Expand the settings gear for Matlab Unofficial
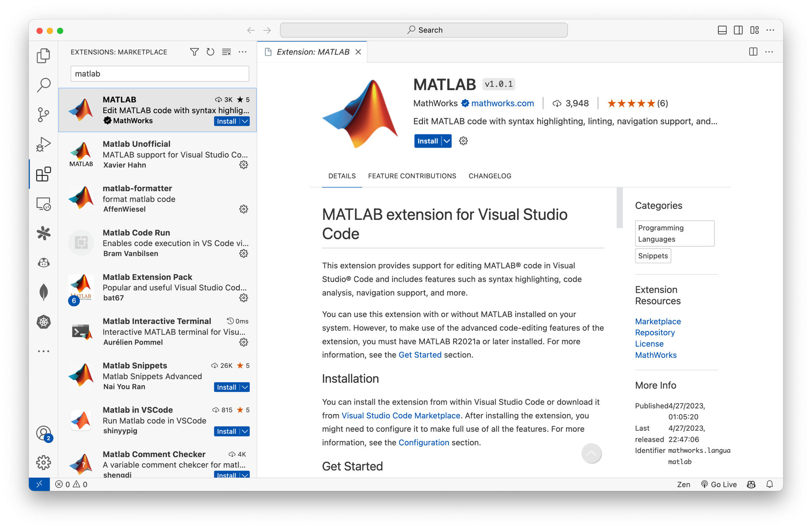Viewport: 812px width, 529px height. (x=243, y=165)
